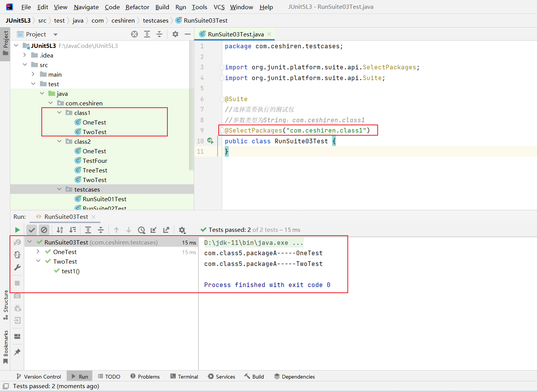Click the Export Test Results icon

coord(166,230)
